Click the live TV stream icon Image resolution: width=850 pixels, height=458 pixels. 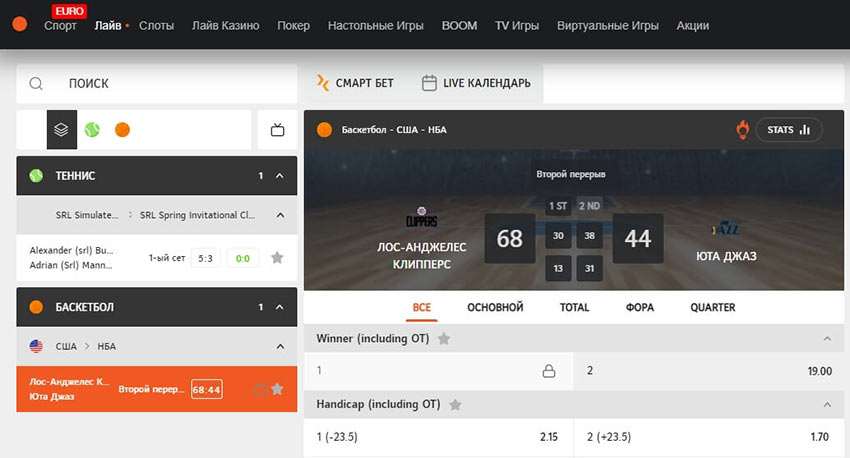[x=278, y=130]
